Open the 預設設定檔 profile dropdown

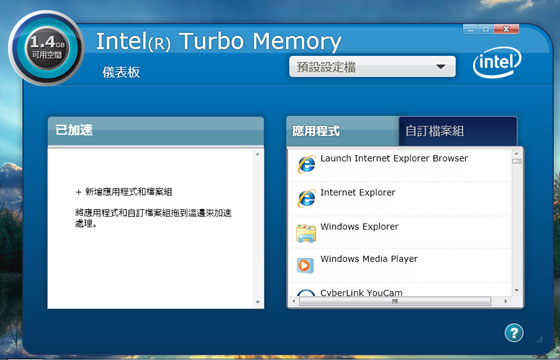372,66
